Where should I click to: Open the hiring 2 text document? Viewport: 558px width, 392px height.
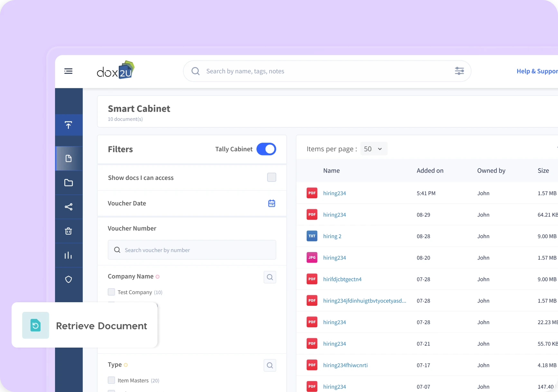pyautogui.click(x=332, y=236)
